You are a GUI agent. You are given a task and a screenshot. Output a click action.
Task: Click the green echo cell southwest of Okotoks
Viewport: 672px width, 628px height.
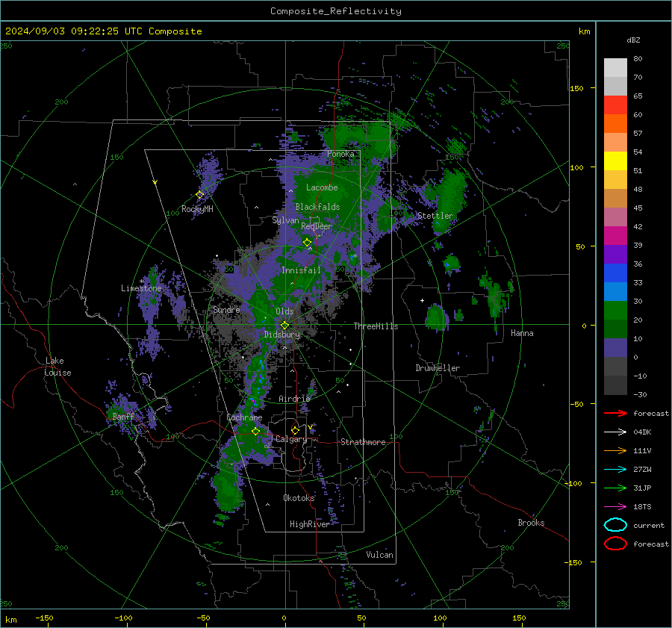[227, 491]
